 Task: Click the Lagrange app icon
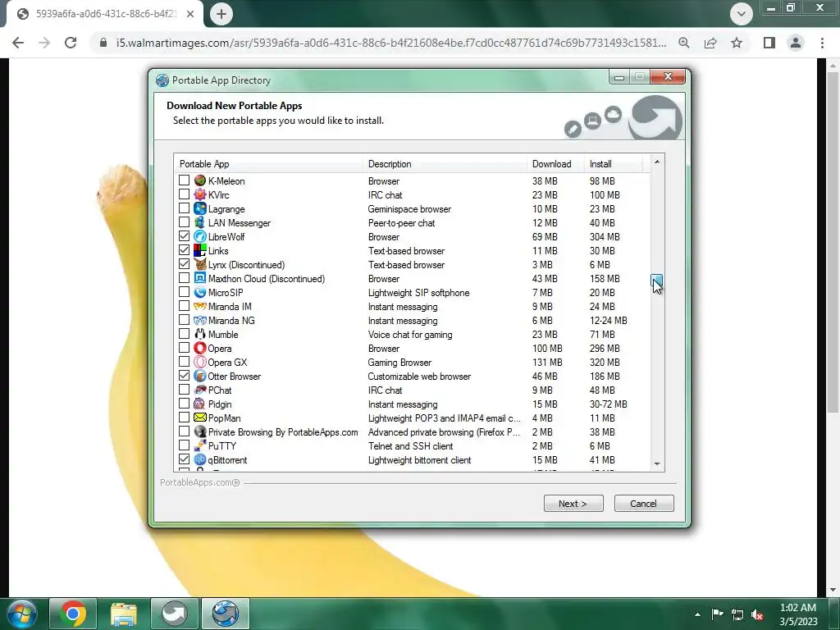200,208
